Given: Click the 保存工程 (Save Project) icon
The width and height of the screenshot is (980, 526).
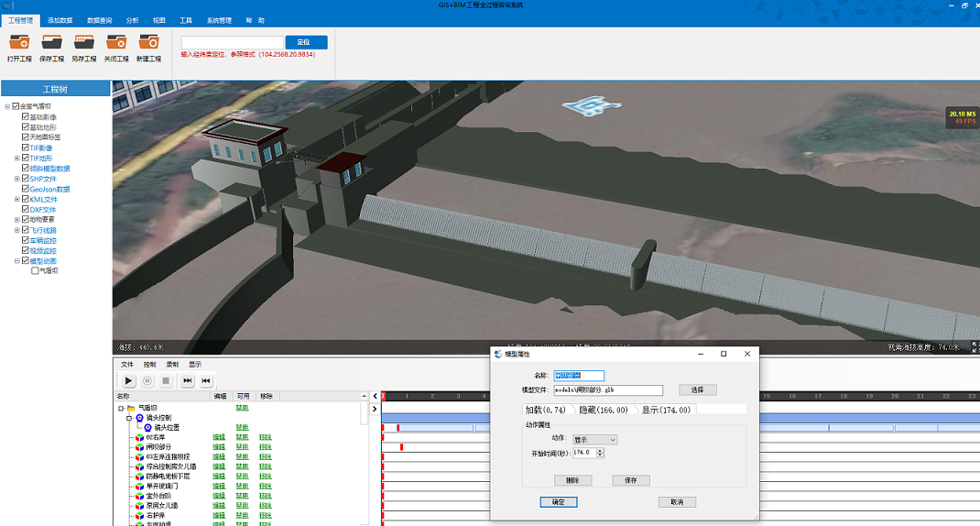Looking at the screenshot, I should (52, 42).
